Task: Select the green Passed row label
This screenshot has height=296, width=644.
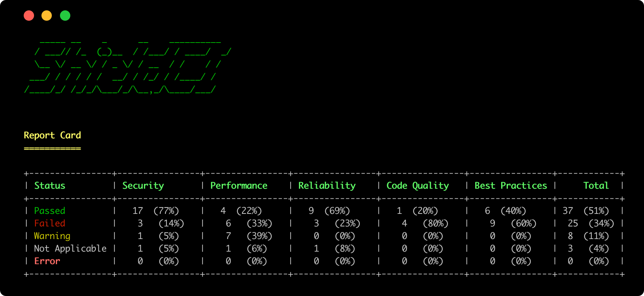Action: coord(50,211)
